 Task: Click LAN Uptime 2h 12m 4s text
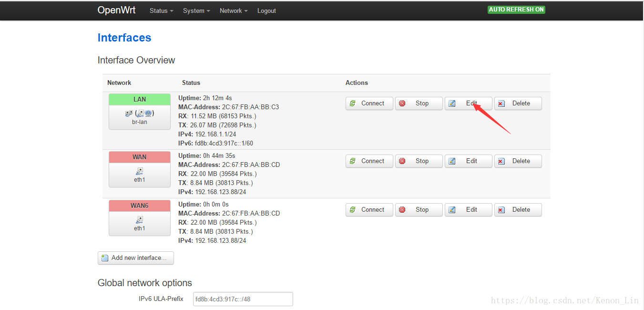(x=205, y=98)
